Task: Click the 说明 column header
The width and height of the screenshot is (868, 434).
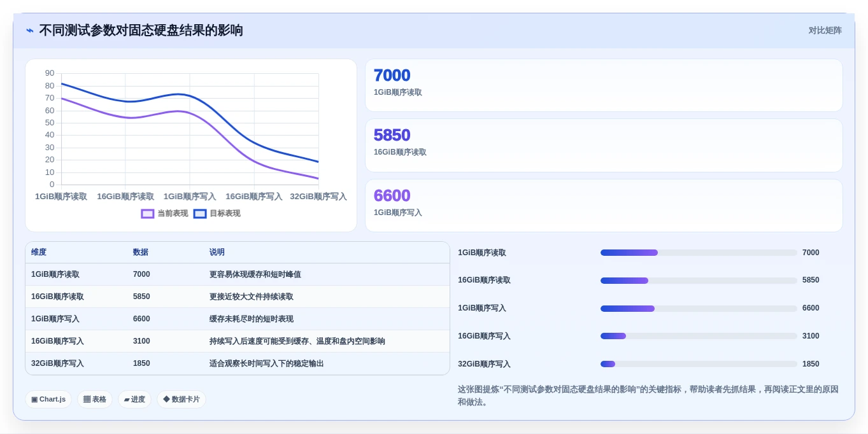Action: pos(217,253)
